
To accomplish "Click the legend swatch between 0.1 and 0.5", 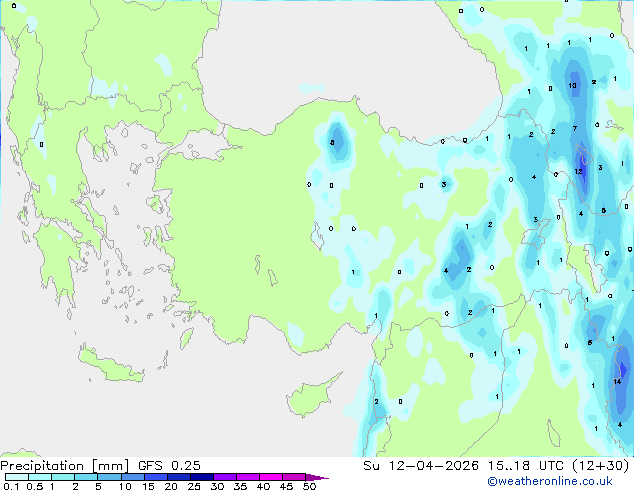I will pyautogui.click(x=17, y=477).
